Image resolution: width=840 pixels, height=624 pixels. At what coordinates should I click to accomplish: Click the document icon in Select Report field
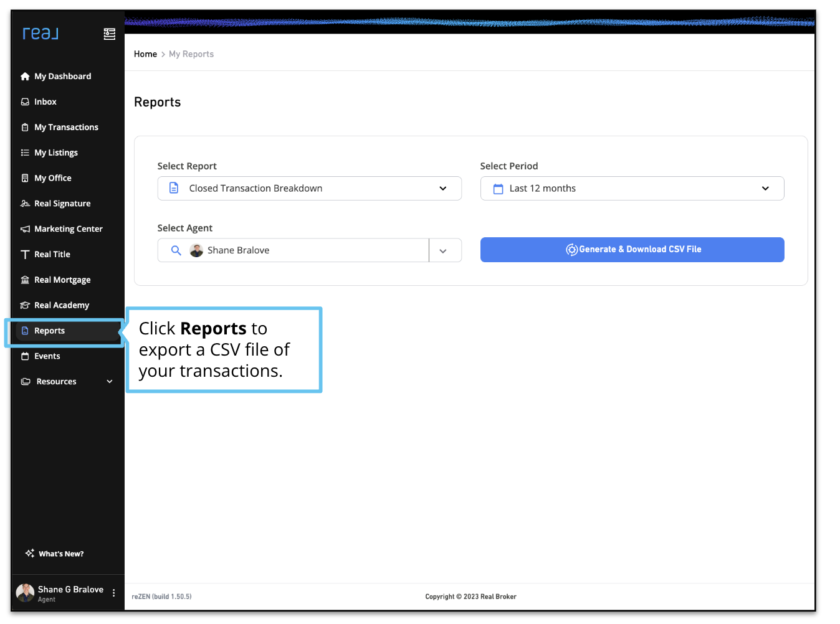[x=174, y=188]
